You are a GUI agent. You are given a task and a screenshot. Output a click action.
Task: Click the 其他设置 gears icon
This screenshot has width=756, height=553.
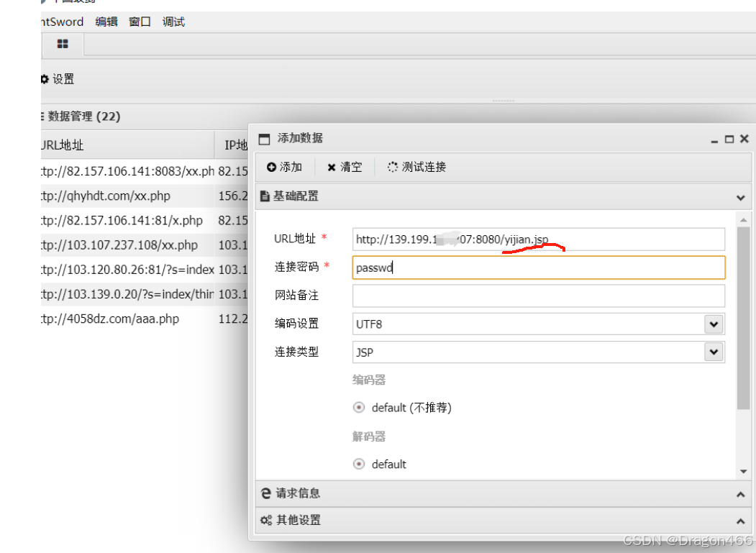coord(266,520)
